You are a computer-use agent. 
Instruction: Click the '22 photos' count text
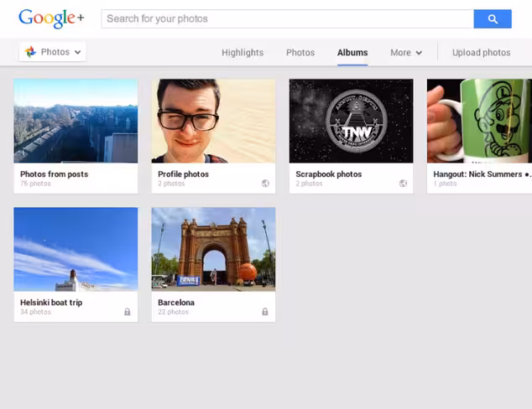(x=173, y=312)
